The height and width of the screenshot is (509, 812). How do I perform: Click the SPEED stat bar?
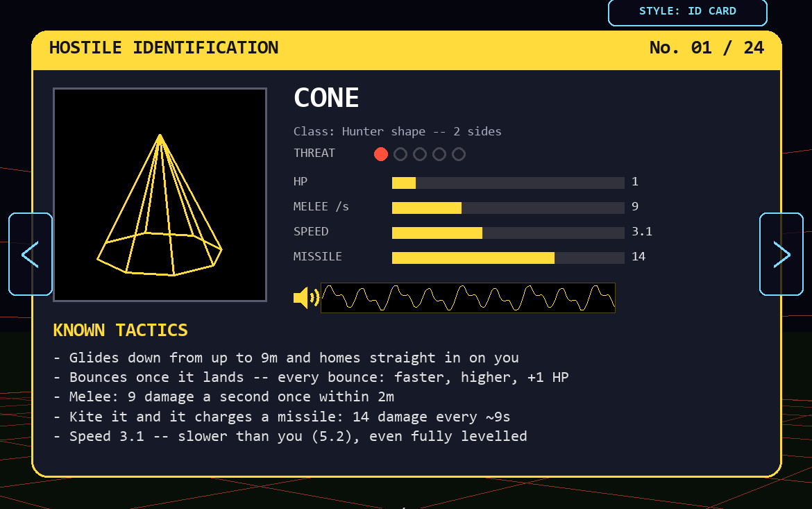pyautogui.click(x=508, y=232)
